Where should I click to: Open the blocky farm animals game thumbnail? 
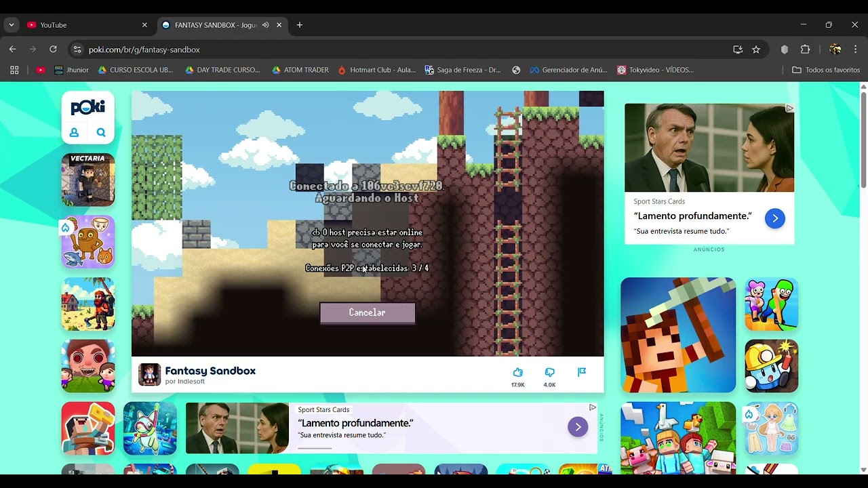pos(678,438)
